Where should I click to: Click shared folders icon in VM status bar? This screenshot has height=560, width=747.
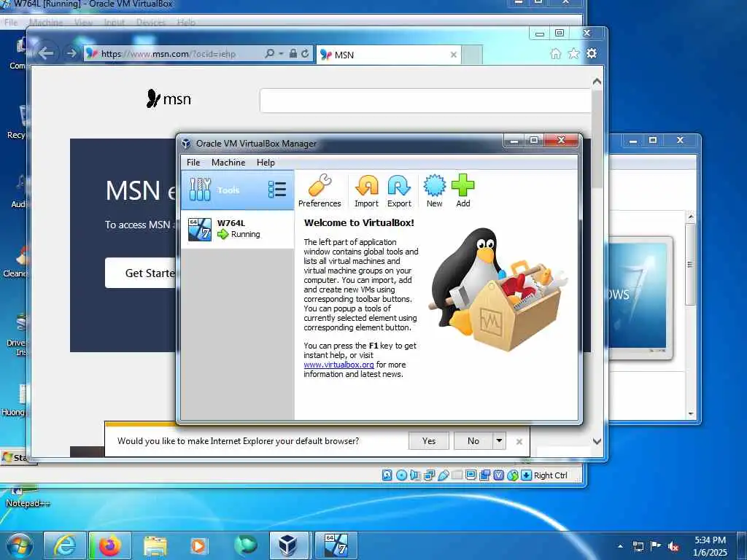[457, 475]
